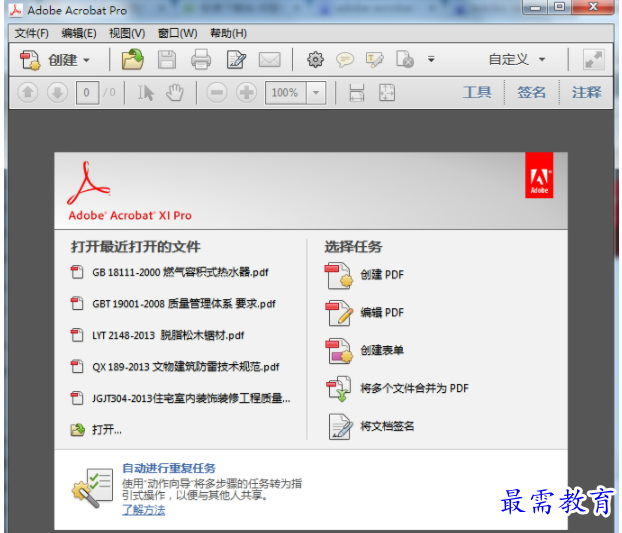This screenshot has width=622, height=533.
Task: Click the folder icon beside 打开...
Action: point(78,430)
